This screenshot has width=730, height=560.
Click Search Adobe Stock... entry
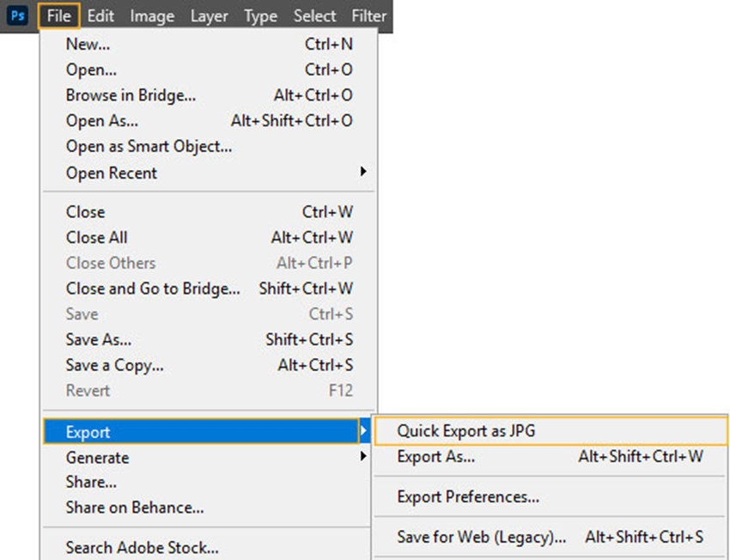(142, 547)
